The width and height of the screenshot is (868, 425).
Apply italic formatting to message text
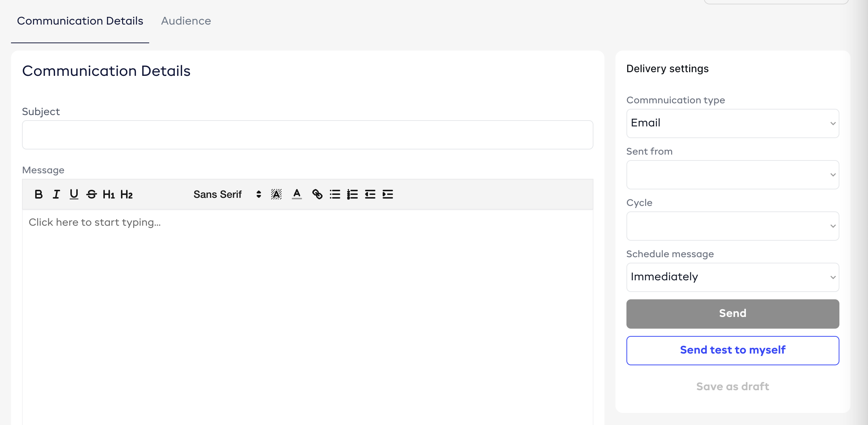56,194
